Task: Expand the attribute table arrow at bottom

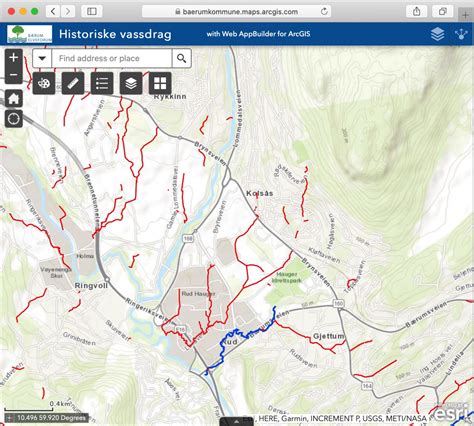Action: coord(237,421)
